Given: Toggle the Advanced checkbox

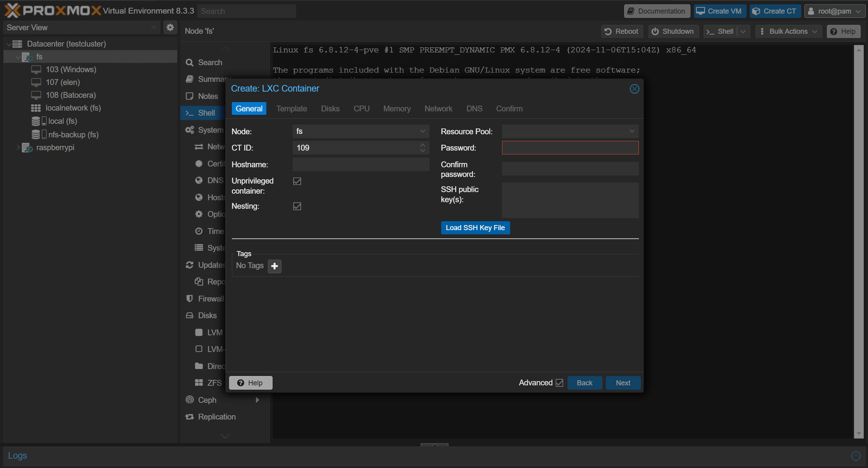Looking at the screenshot, I should pyautogui.click(x=559, y=383).
